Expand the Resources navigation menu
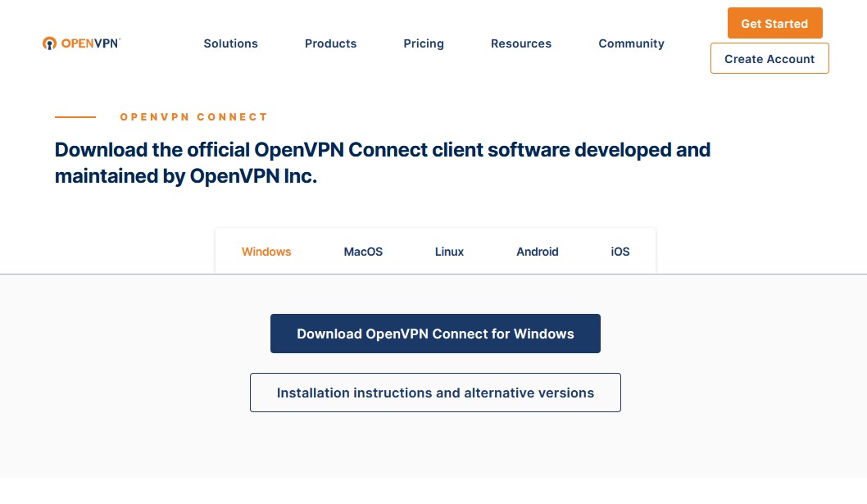Screen dimensions: 867x504 (x=521, y=43)
